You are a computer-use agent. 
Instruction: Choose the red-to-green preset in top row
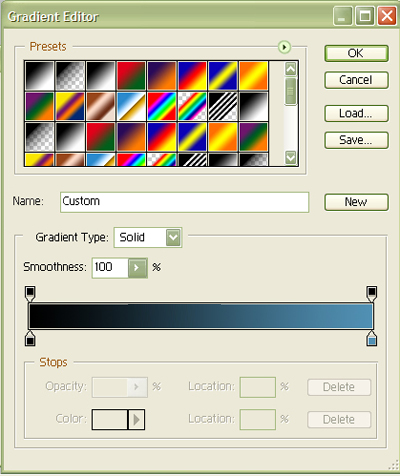coord(131,76)
